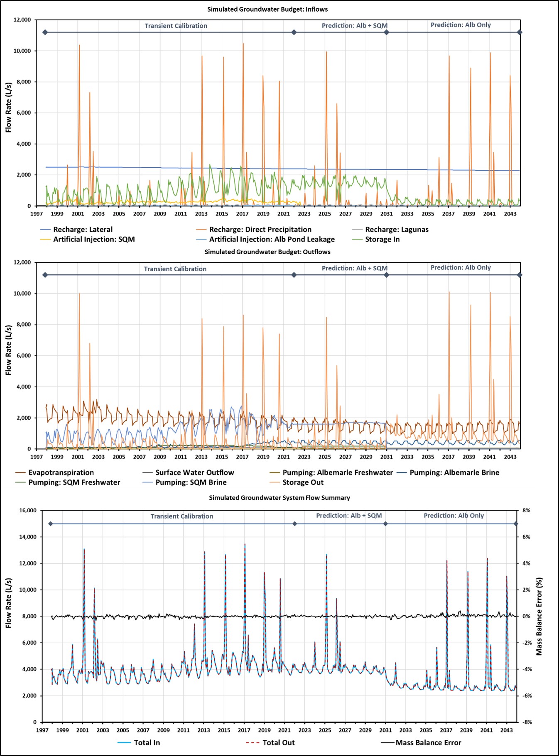Select the "Surface Water Outflow" legend label
Image resolution: width=559 pixels, height=756 pixels.
[195, 472]
